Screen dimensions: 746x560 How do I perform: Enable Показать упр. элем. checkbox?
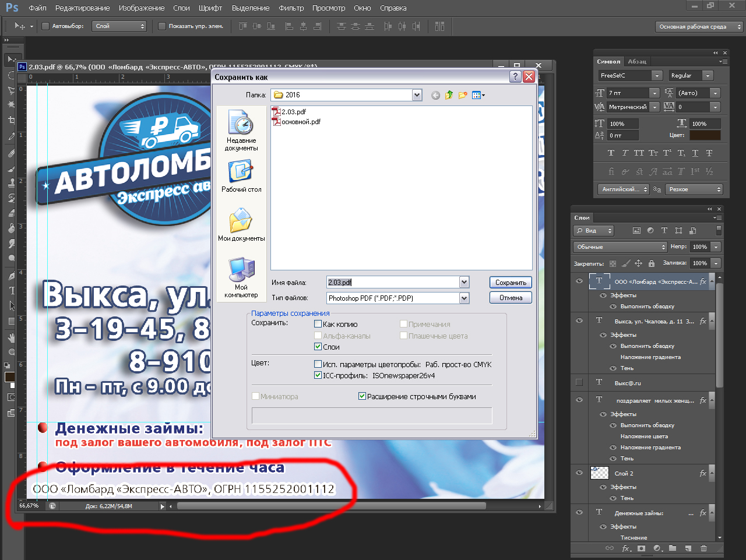click(162, 26)
